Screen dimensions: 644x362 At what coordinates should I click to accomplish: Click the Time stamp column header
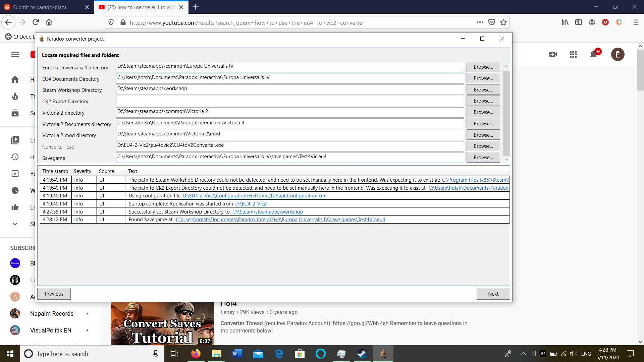[55, 171]
